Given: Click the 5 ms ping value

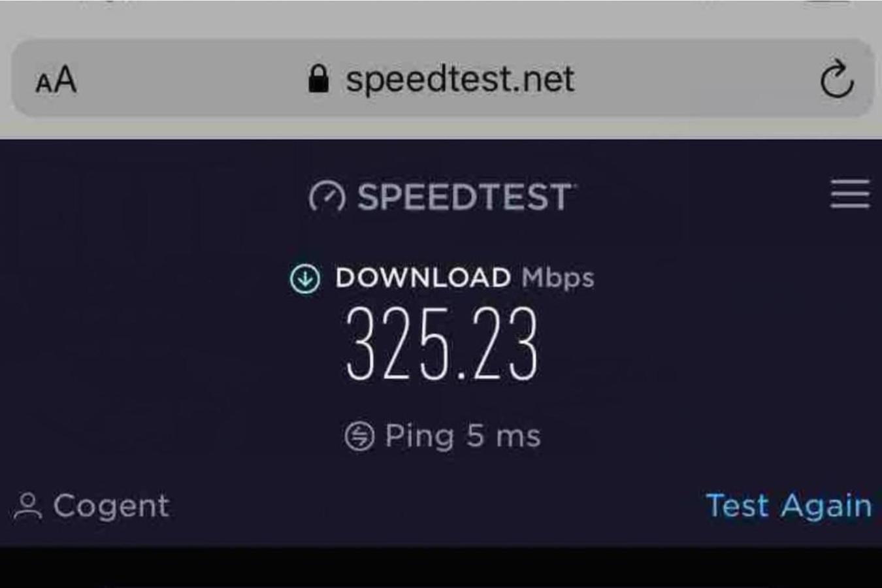Looking at the screenshot, I should click(x=503, y=436).
